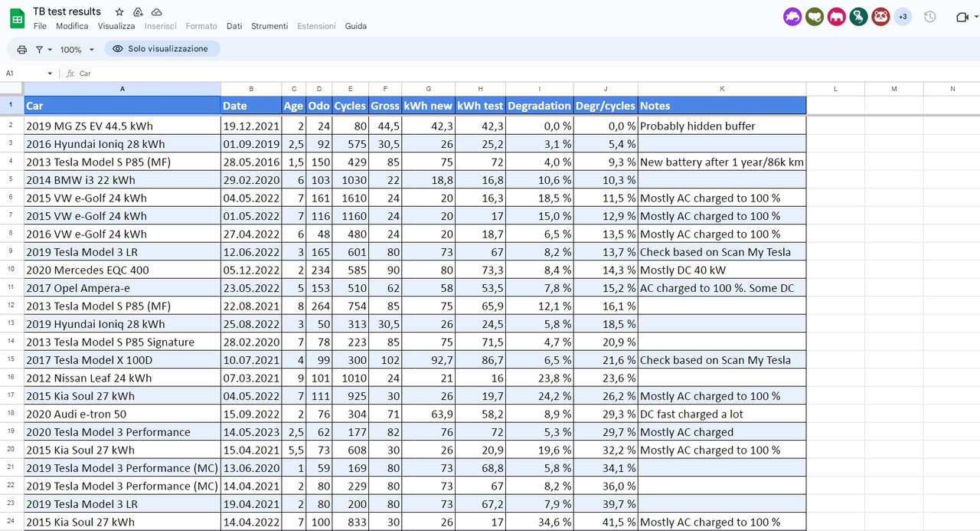Open the A1 name box dropdown
The height and width of the screenshot is (531, 980).
[x=50, y=74]
